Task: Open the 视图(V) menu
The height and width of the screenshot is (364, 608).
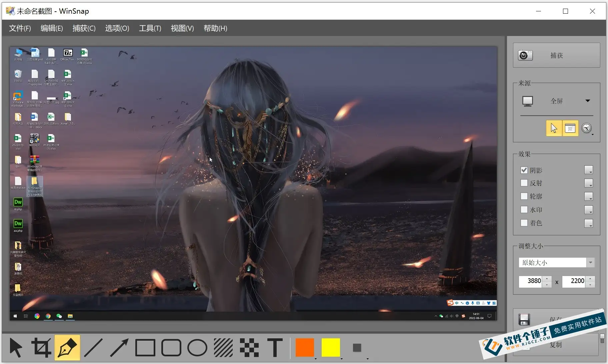Action: point(182,28)
